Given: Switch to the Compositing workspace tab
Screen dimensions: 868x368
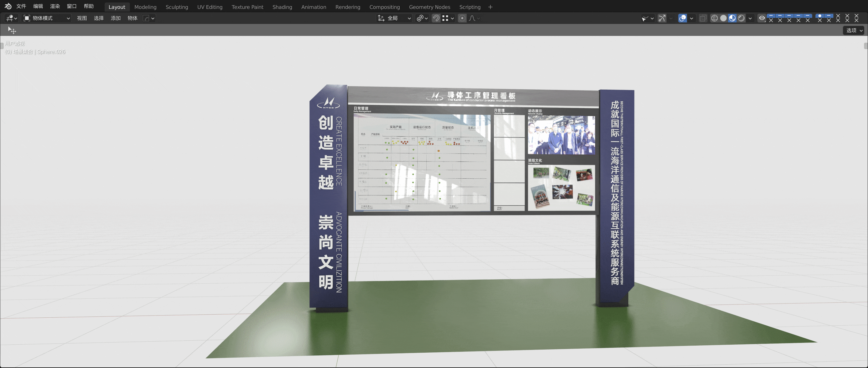Looking at the screenshot, I should point(385,7).
